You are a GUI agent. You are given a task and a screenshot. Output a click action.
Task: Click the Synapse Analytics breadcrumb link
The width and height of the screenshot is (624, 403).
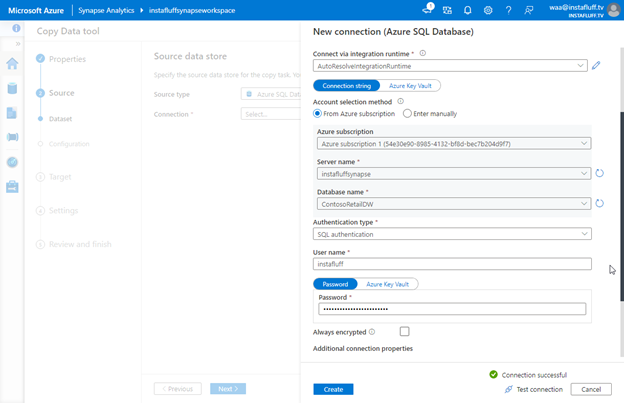pos(106,10)
